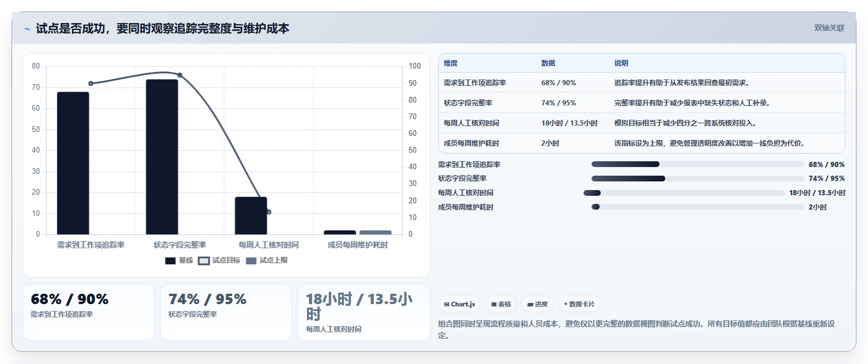This screenshot has height=364, width=868.
Task: Toggle the 基线 legend entry
Action: 179,260
